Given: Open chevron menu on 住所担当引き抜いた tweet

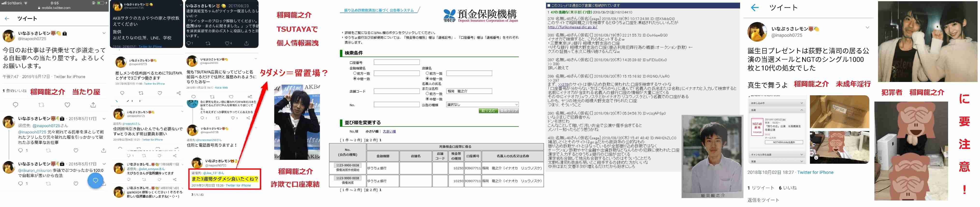Looking at the screenshot, I should click(182, 111).
